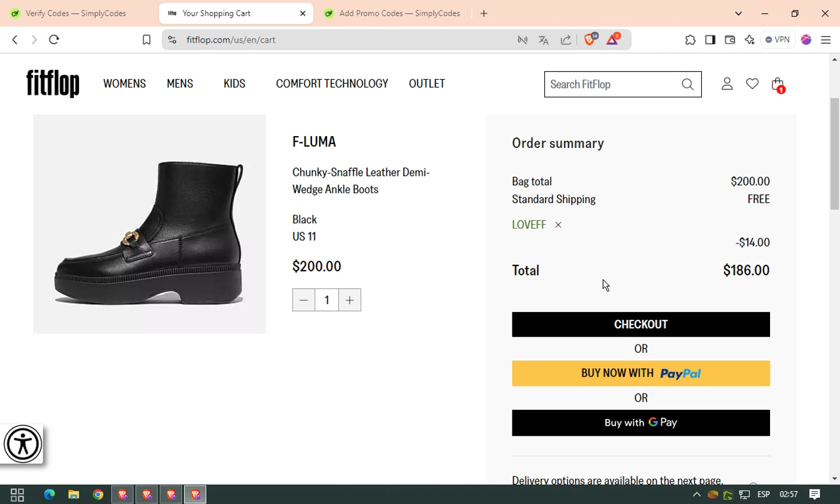Click the scrollbar down arrow
This screenshot has width=840, height=504.
[x=834, y=479]
